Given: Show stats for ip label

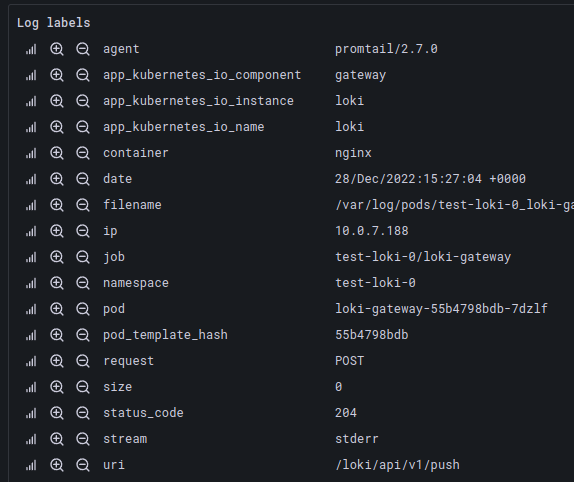Looking at the screenshot, I should point(31,231).
